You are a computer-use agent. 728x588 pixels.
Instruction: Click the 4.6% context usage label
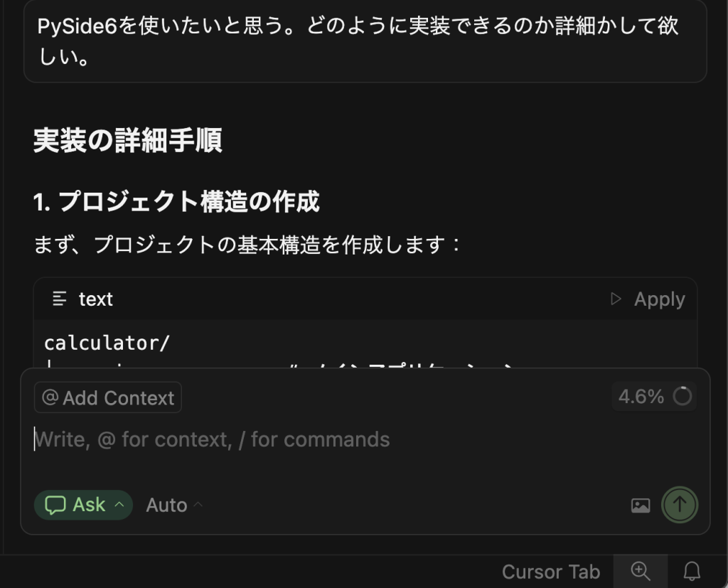[641, 396]
